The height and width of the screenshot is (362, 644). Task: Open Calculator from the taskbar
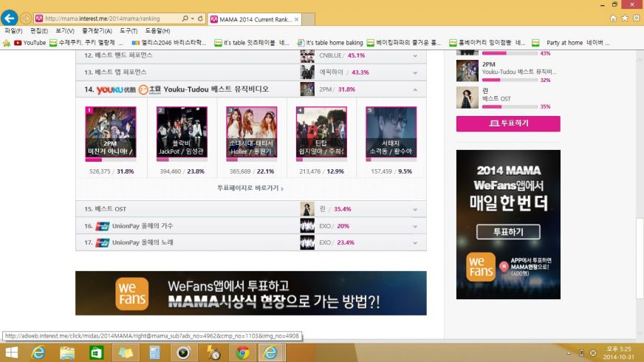tap(155, 352)
